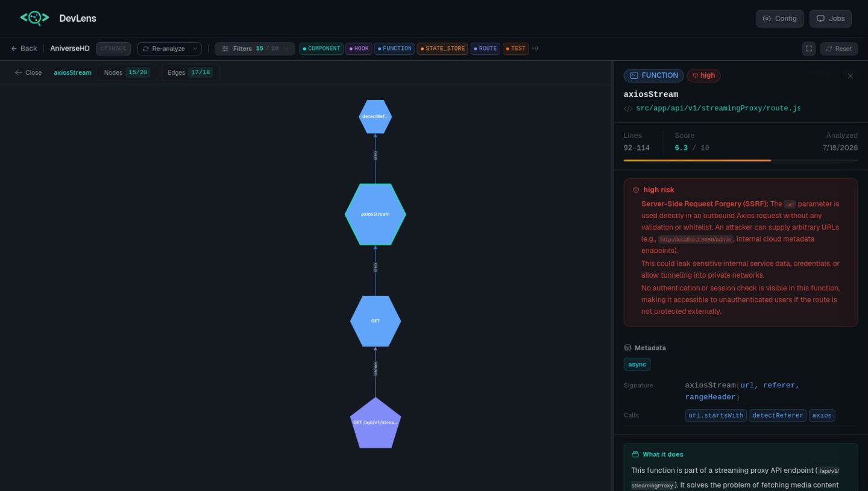This screenshot has height=491, width=868.
Task: Click the Reset button
Action: point(838,49)
